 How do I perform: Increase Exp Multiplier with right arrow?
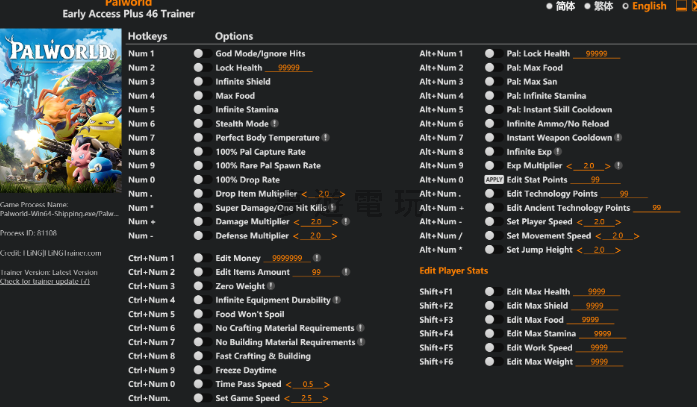pos(608,166)
